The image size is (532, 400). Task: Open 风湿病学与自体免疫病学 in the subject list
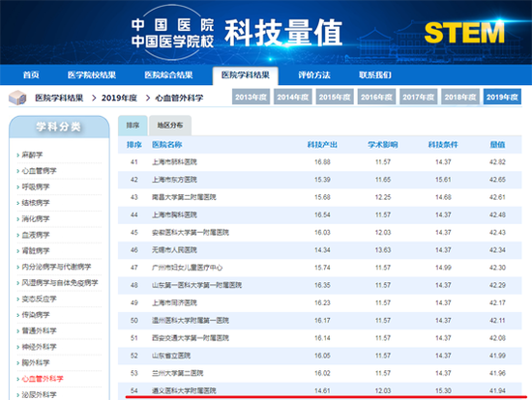[60, 283]
